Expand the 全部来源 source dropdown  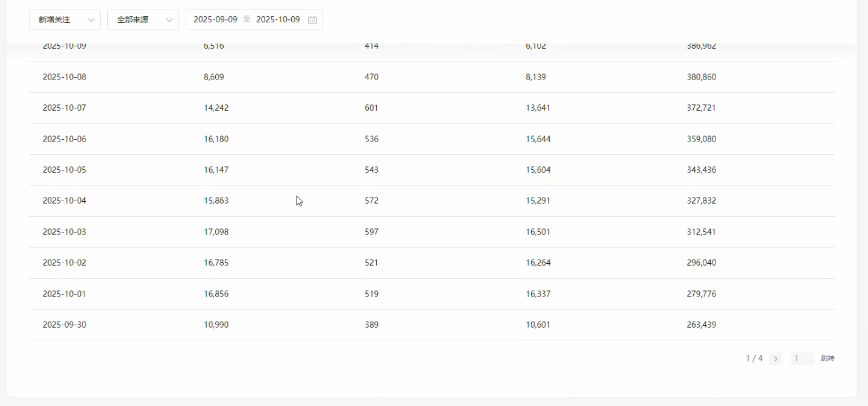coord(143,20)
